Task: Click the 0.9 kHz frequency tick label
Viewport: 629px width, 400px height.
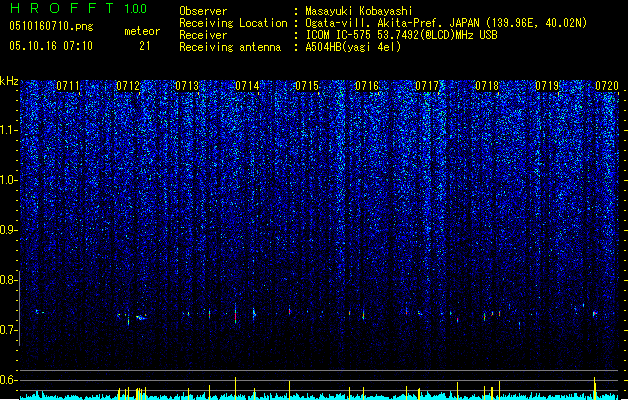Action: (7, 230)
